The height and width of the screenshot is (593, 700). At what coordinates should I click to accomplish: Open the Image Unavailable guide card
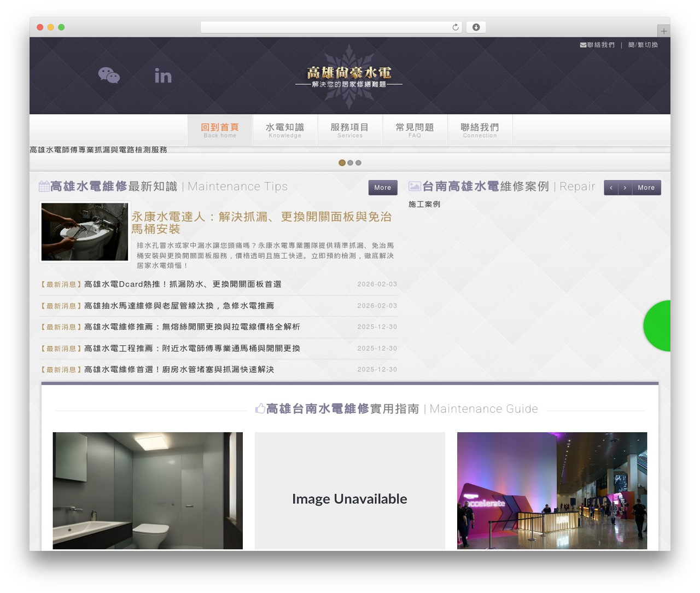350,491
